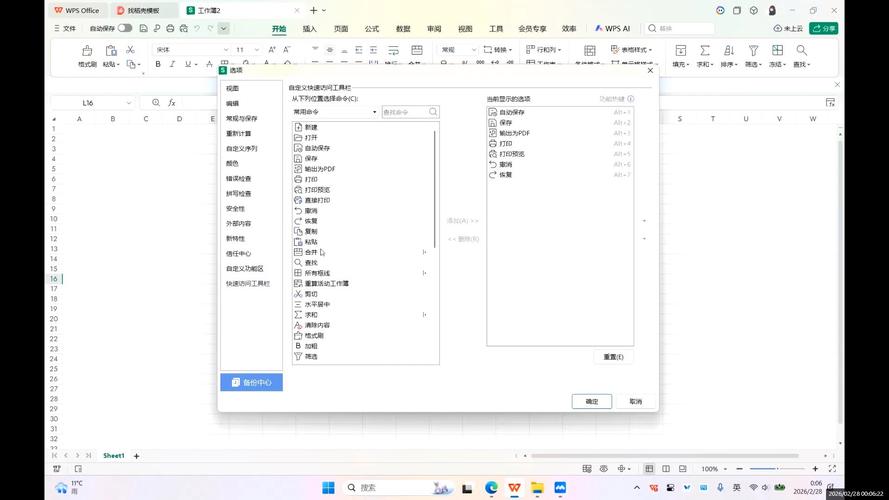Image resolution: width=889 pixels, height=500 pixels.
Task: Click the fx insert function icon
Action: (172, 103)
